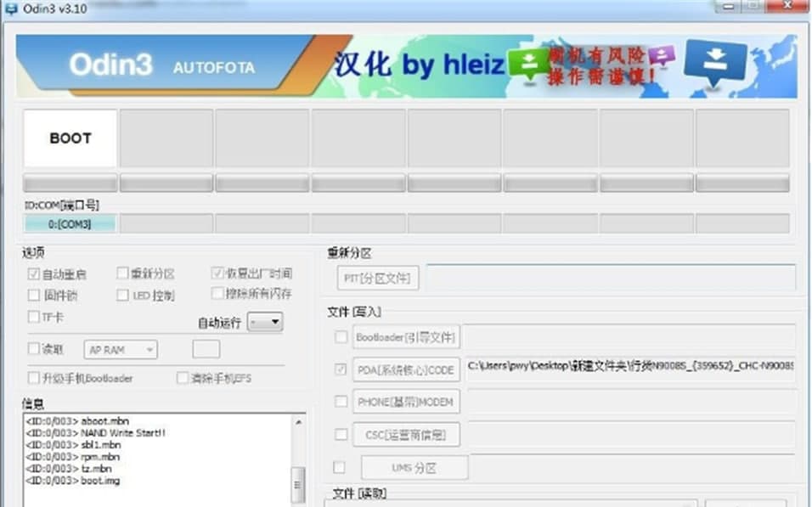Open the 自动运行 dropdown
The height and width of the screenshot is (507, 812).
pyautogui.click(x=265, y=322)
